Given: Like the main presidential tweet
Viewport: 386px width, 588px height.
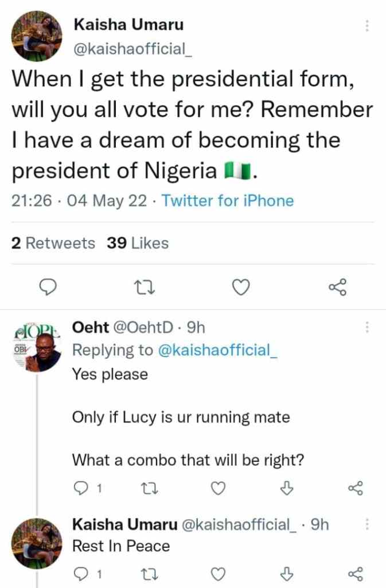Looking at the screenshot, I should (242, 287).
